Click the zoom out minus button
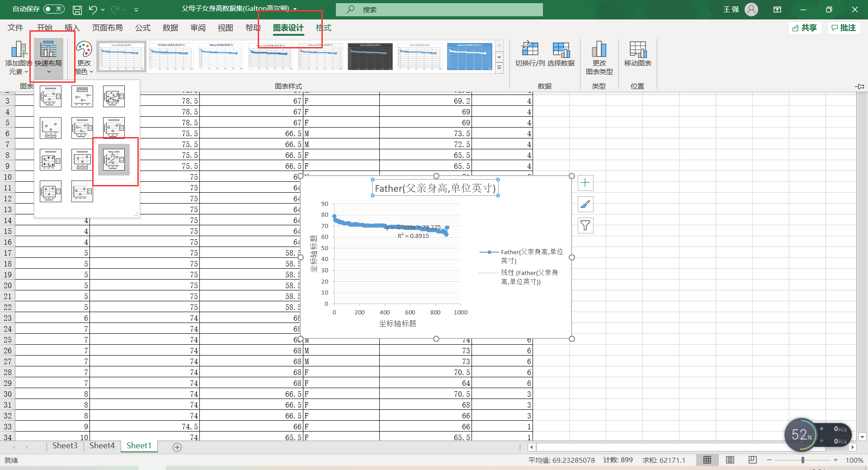This screenshot has width=868, height=470. [x=769, y=460]
